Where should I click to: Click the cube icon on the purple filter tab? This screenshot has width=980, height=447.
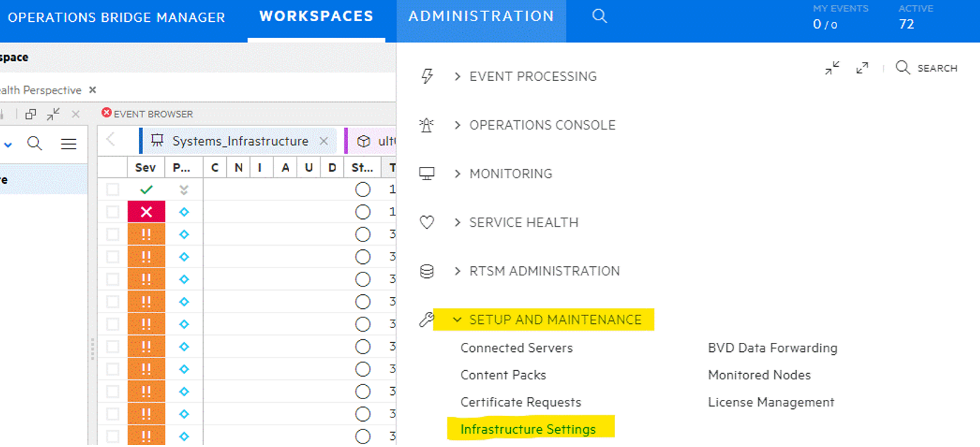point(364,141)
